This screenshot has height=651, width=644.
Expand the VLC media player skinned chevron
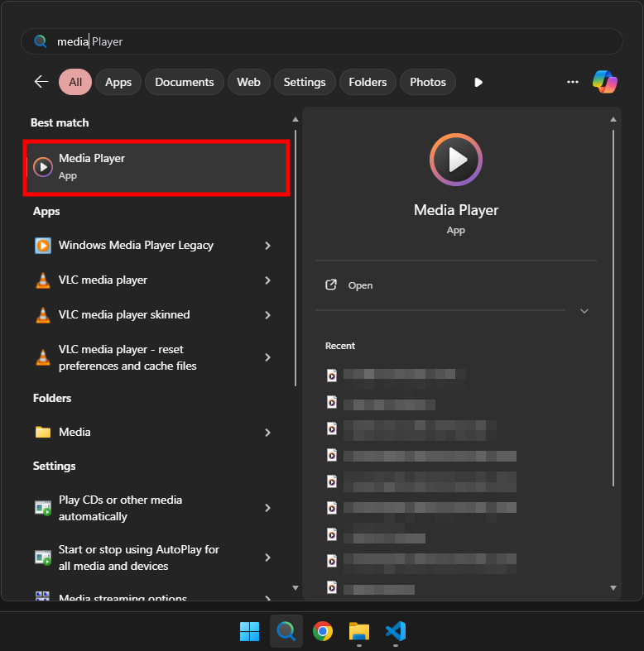coord(268,315)
